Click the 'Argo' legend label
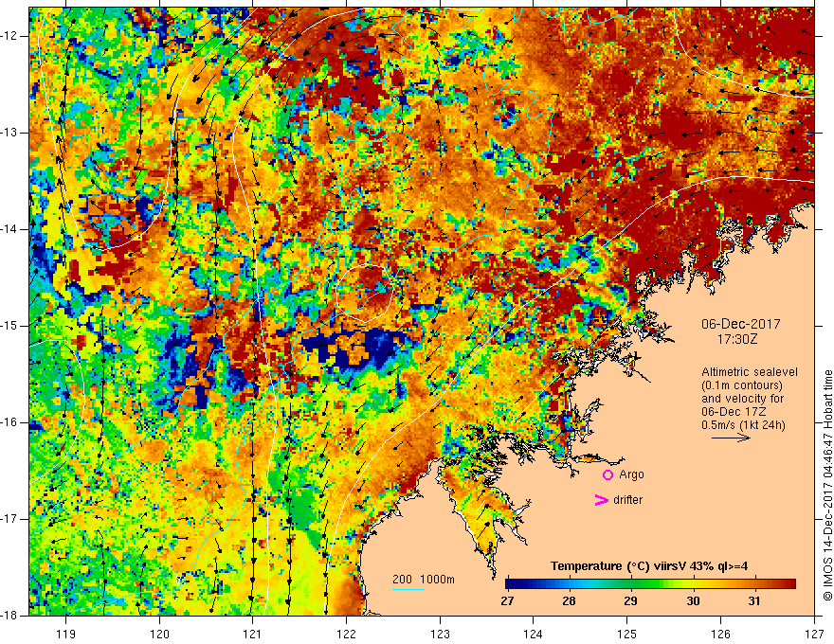The width and height of the screenshot is (834, 644). (x=631, y=474)
